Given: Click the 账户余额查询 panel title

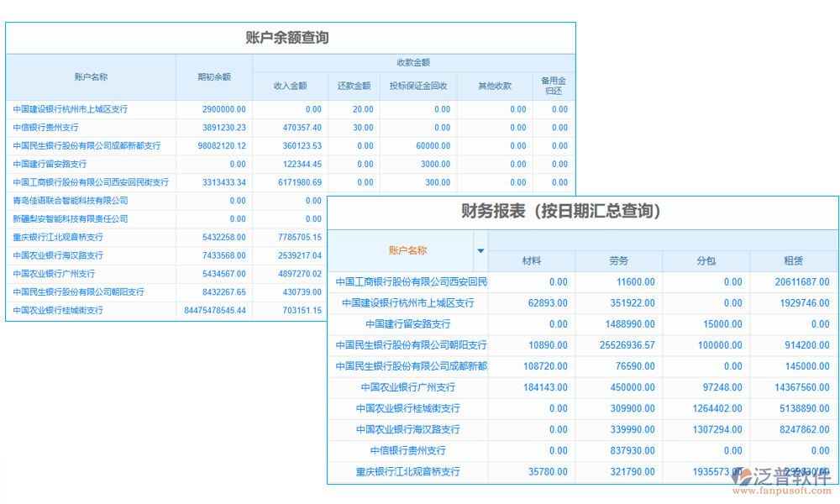Looking at the screenshot, I should (x=291, y=37).
